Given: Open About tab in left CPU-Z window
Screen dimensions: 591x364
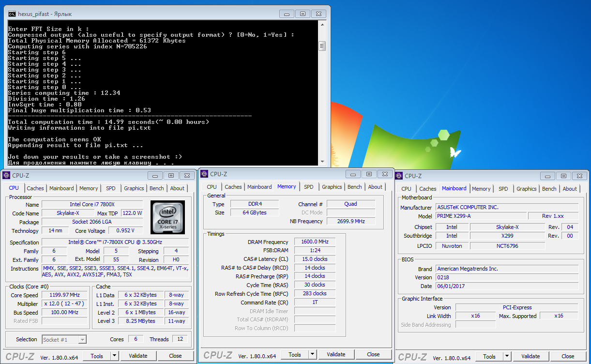Looking at the screenshot, I should [x=177, y=188].
